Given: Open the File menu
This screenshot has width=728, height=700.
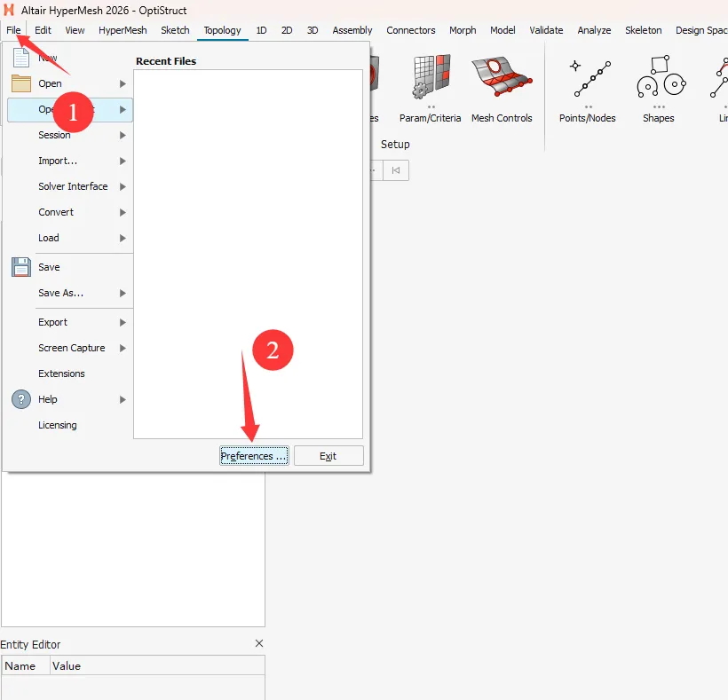Looking at the screenshot, I should point(13,30).
